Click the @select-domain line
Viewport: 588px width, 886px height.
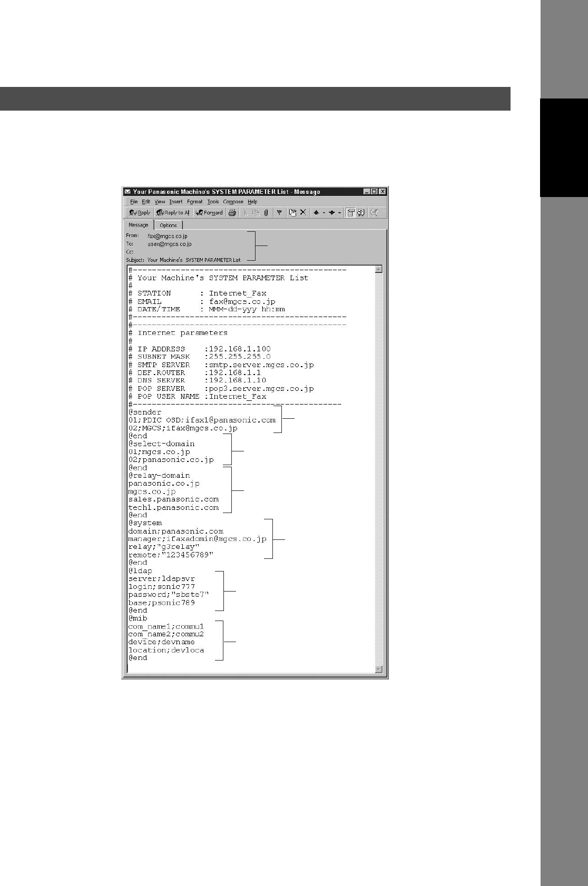pos(162,444)
